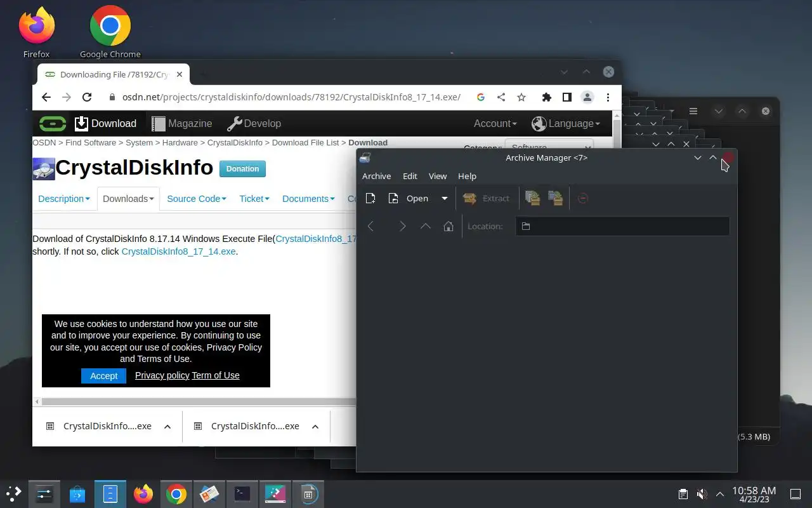Create a new archive in Archive Manager

point(371,198)
